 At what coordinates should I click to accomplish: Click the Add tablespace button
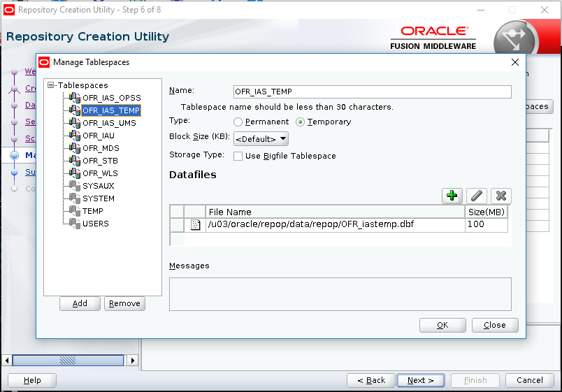point(80,303)
